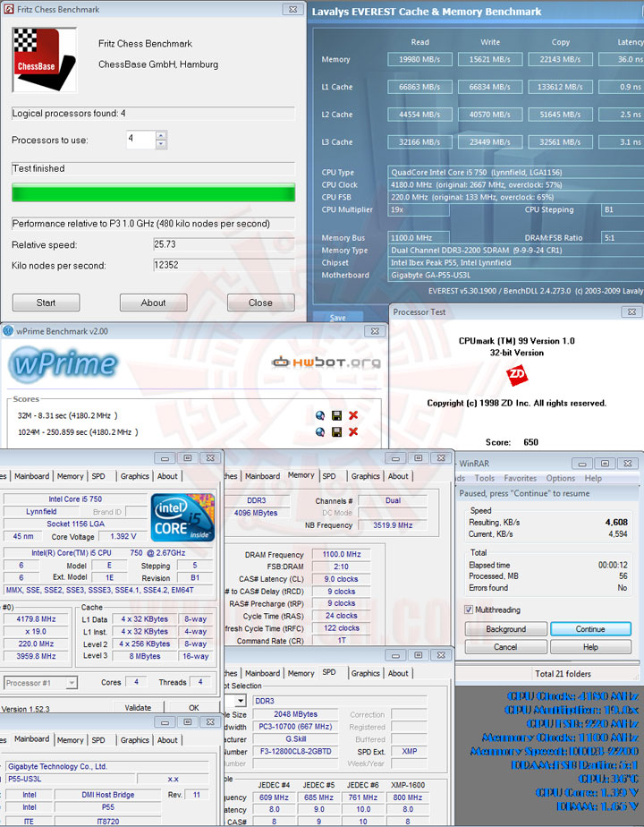Open Graphics tab in the SPD window

point(365,673)
